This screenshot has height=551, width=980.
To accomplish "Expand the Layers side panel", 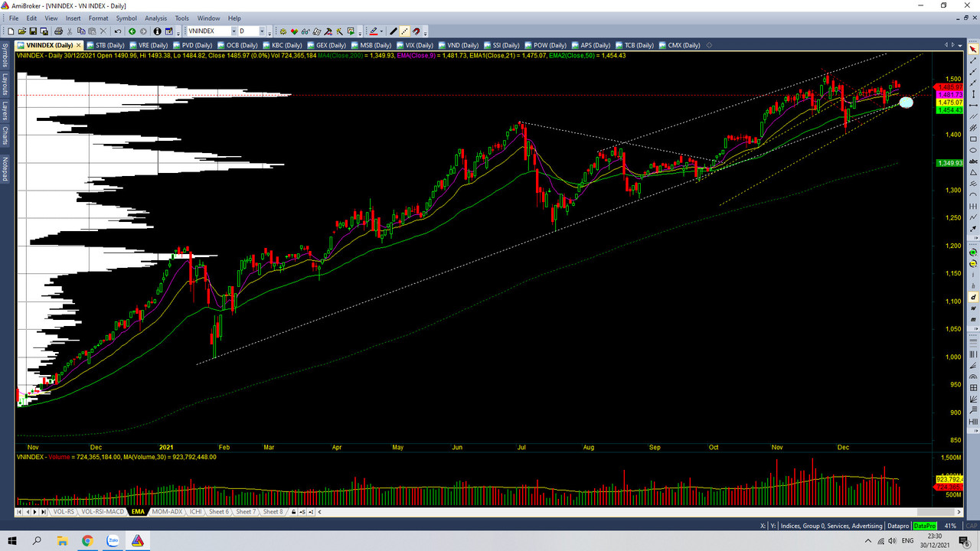I will [5, 110].
